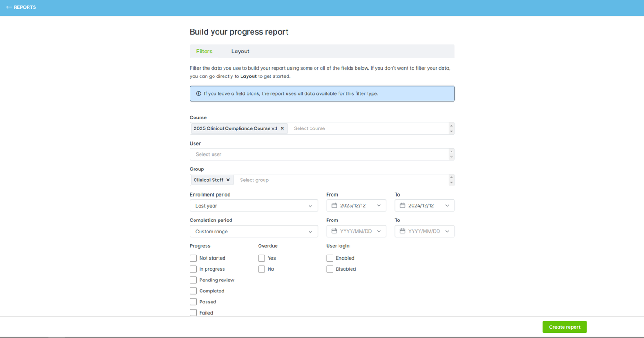Image resolution: width=644 pixels, height=338 pixels.
Task: Select the Filters tab
Action: [204, 52]
